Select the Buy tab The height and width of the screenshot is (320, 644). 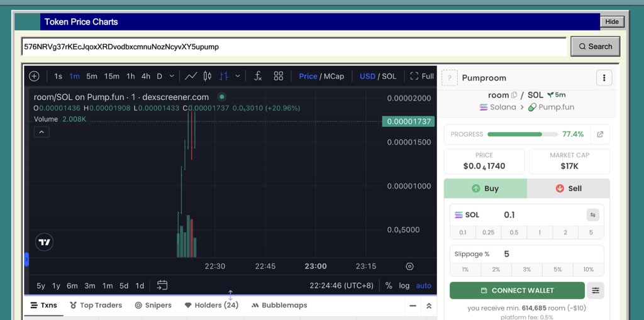coord(486,189)
